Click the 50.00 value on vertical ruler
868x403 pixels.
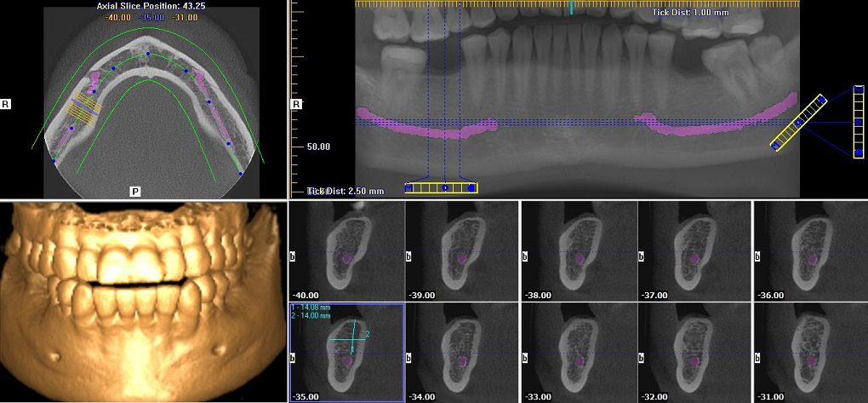(x=319, y=147)
